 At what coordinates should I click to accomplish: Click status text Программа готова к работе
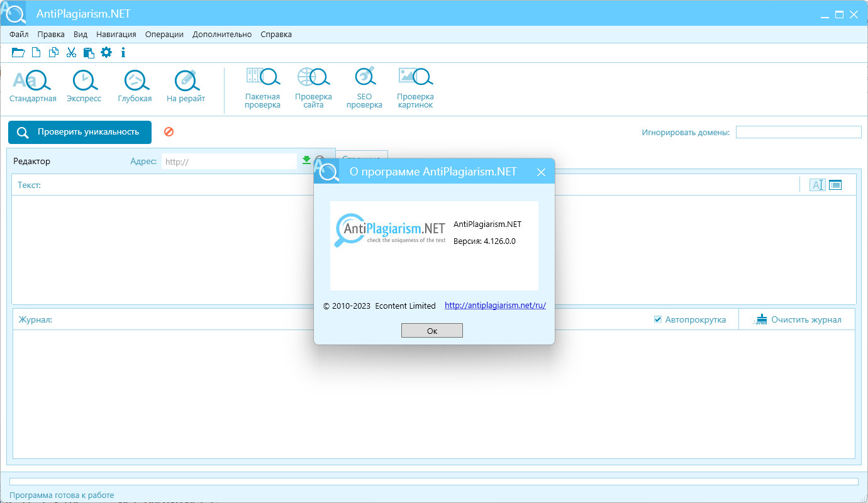click(62, 495)
